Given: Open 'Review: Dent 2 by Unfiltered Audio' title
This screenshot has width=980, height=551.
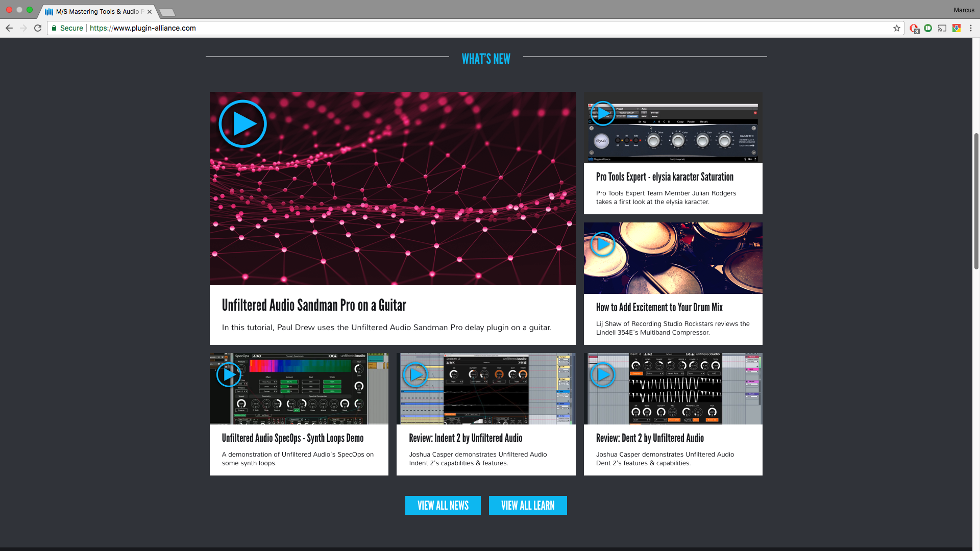Looking at the screenshot, I should coord(650,438).
